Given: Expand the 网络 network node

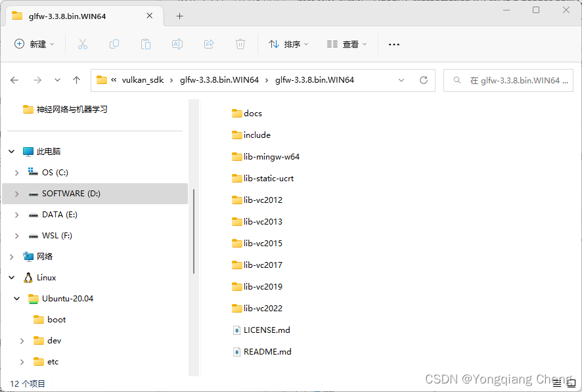Looking at the screenshot, I should coord(12,257).
